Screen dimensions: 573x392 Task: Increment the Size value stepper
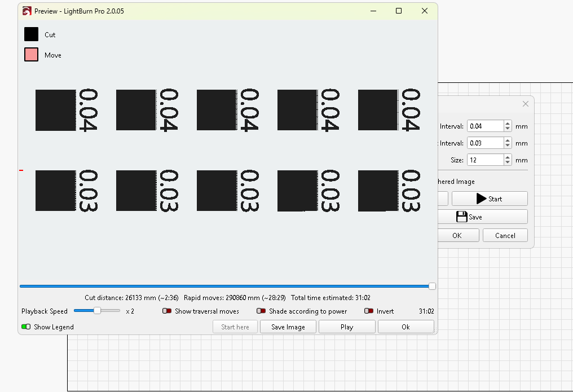pyautogui.click(x=507, y=157)
